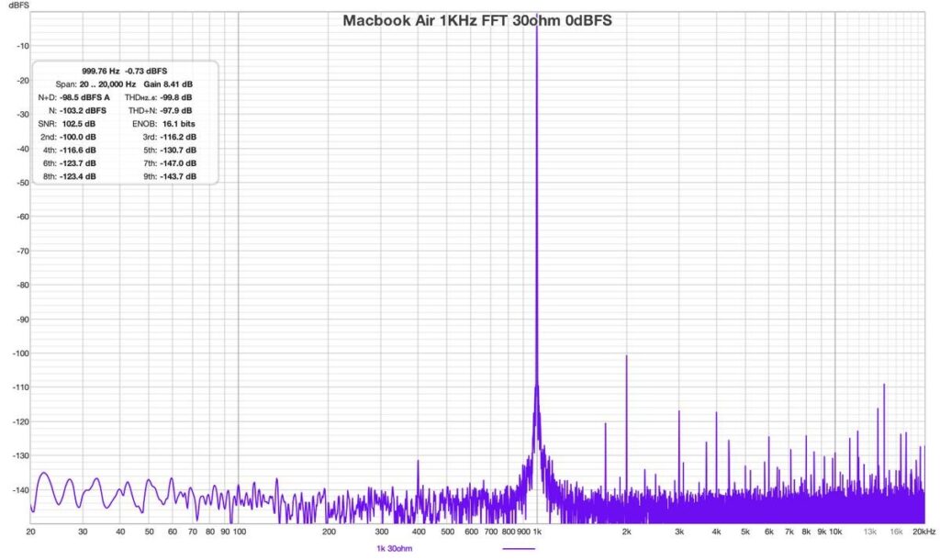This screenshot has height=560, width=940.
Task: Click the "Gain 8.41 dB" readout
Action: pos(169,84)
